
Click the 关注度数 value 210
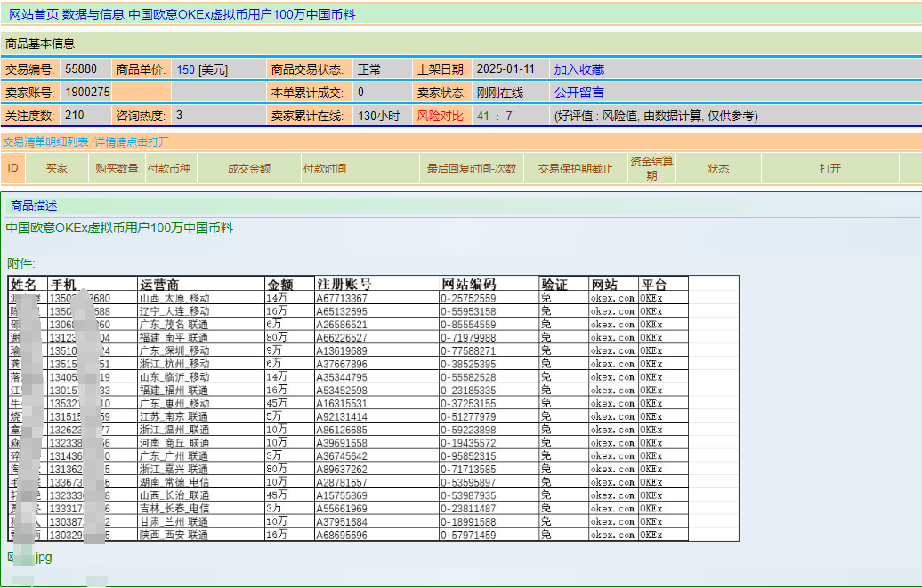[75, 116]
